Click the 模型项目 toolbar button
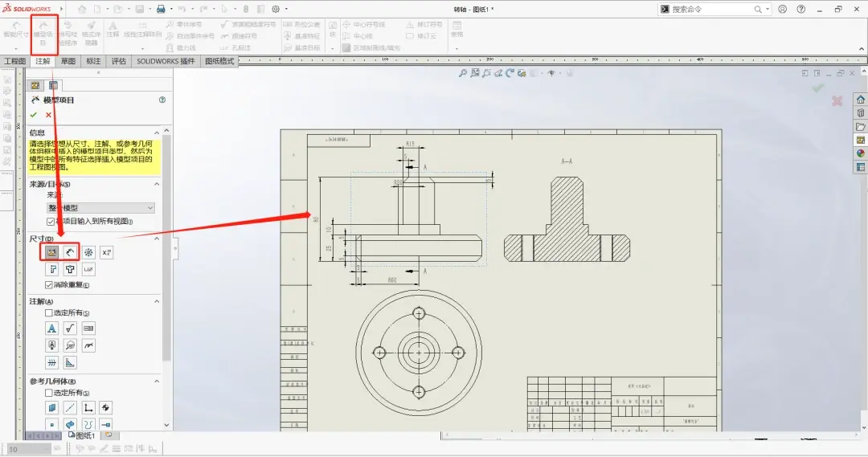868x457 pixels. pyautogui.click(x=43, y=35)
